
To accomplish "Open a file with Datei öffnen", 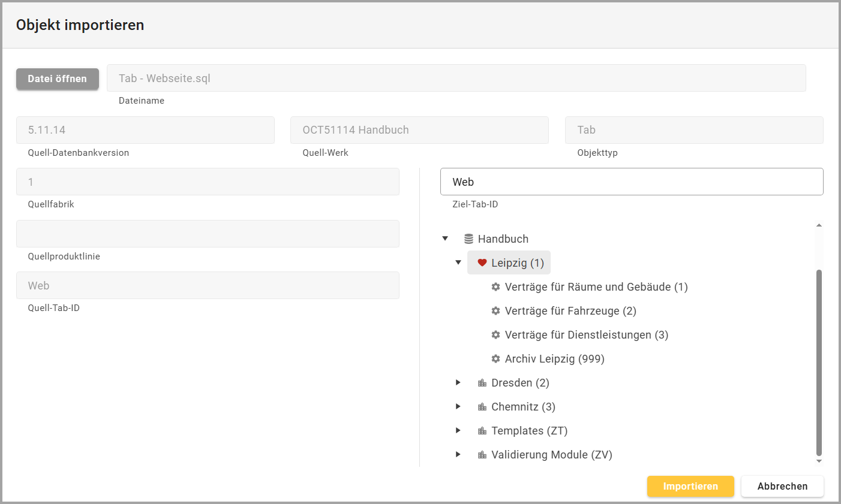I will (x=58, y=79).
